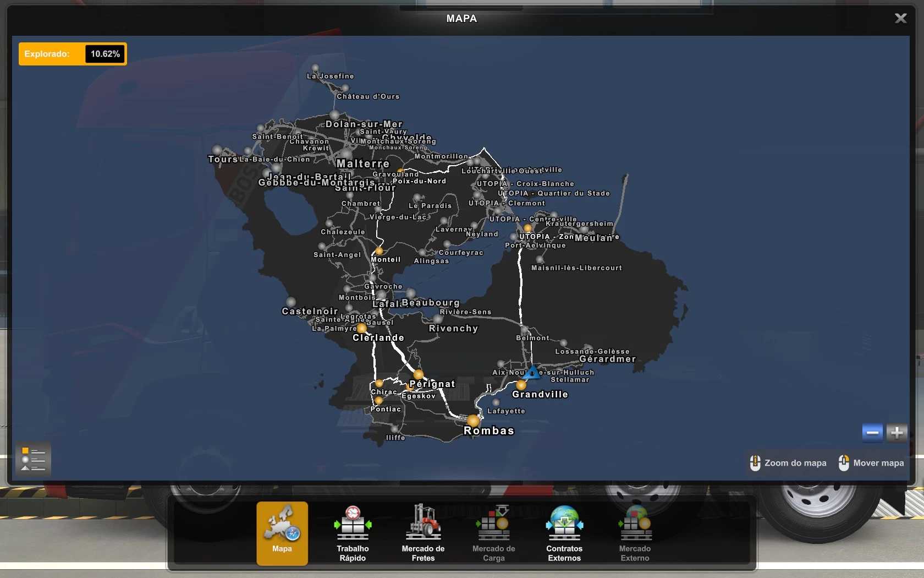This screenshot has height=578, width=924.
Task: Open Trabalho Rápido quick jobs
Action: click(x=353, y=532)
